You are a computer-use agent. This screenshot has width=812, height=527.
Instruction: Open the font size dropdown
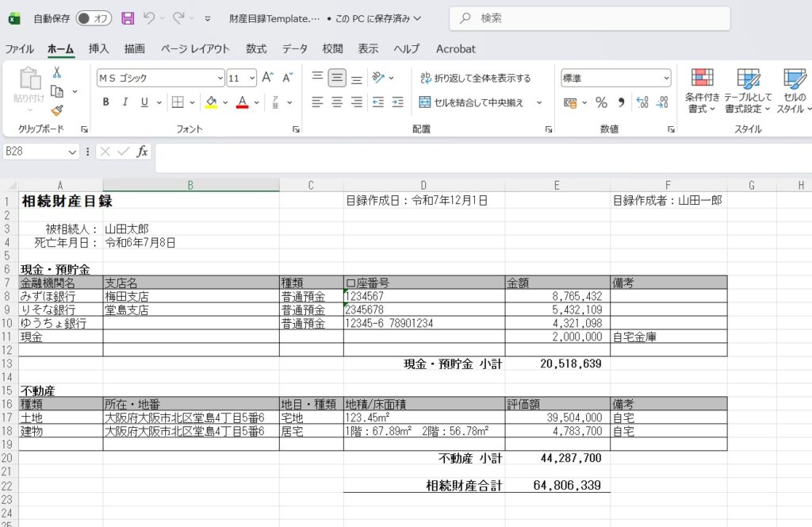coord(251,78)
